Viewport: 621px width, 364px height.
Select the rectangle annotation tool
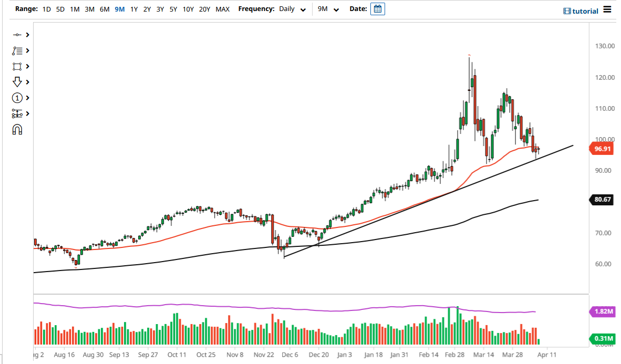[x=17, y=66]
